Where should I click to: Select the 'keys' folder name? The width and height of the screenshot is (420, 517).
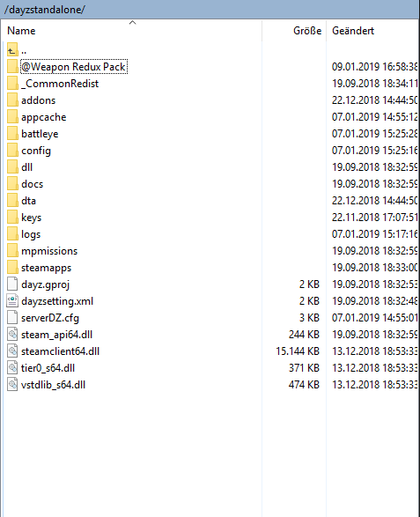click(31, 218)
